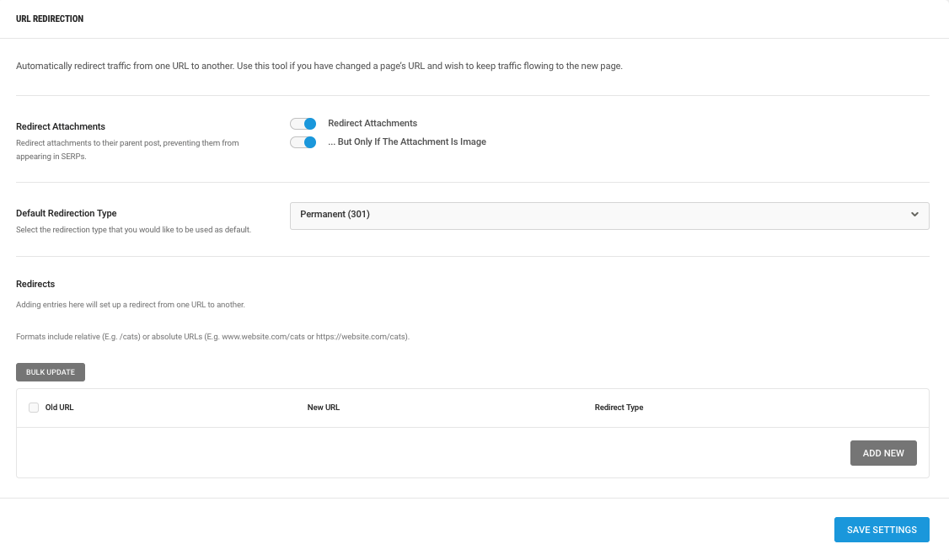Toggle the Redirect Attachments switch
Viewport: 949px width, 560px height.
coord(303,124)
